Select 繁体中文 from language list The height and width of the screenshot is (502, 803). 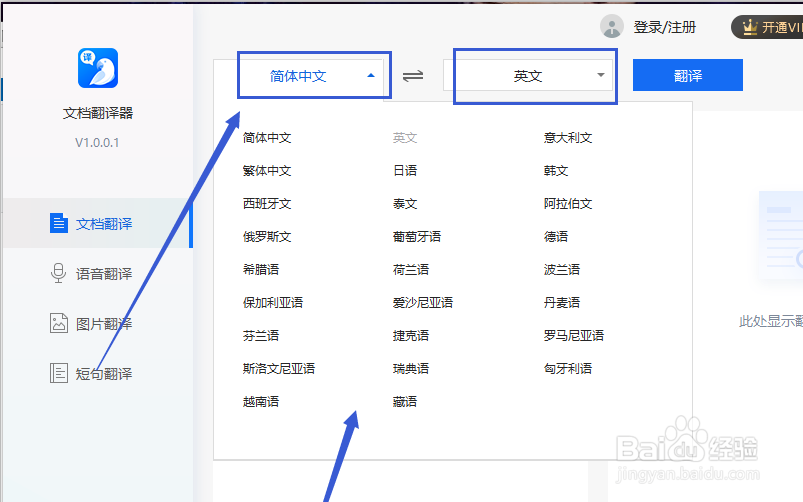tap(267, 171)
